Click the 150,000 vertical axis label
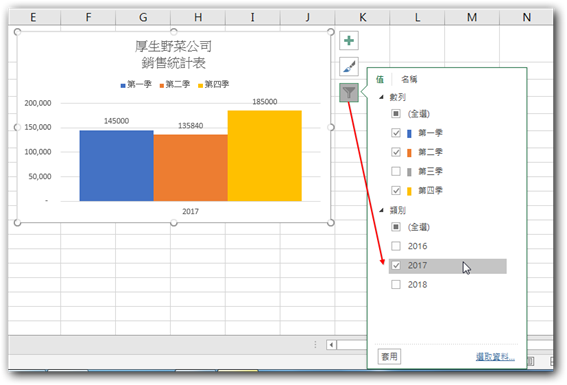The width and height of the screenshot is (567, 385). coord(38,127)
